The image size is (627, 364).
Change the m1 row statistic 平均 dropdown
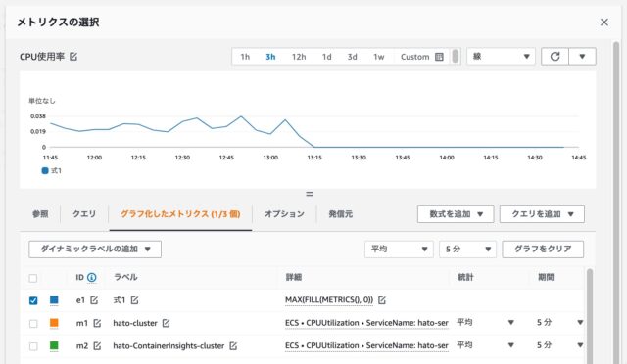coord(486,323)
